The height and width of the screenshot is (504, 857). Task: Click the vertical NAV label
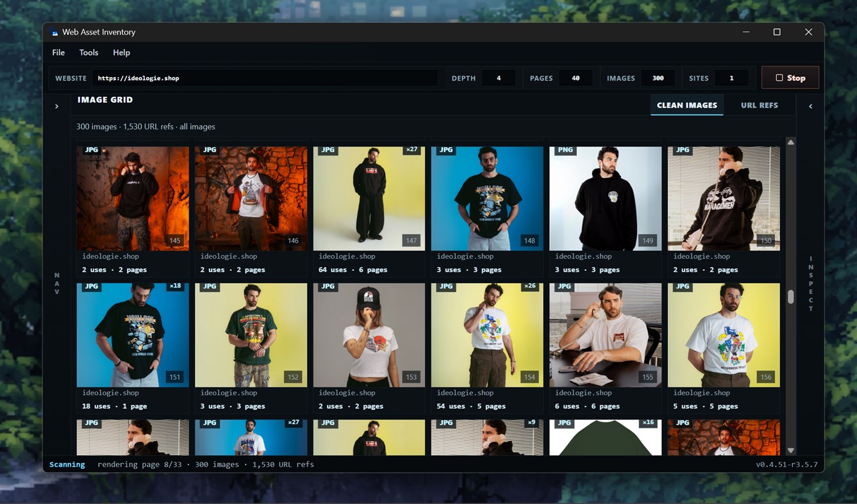(56, 283)
